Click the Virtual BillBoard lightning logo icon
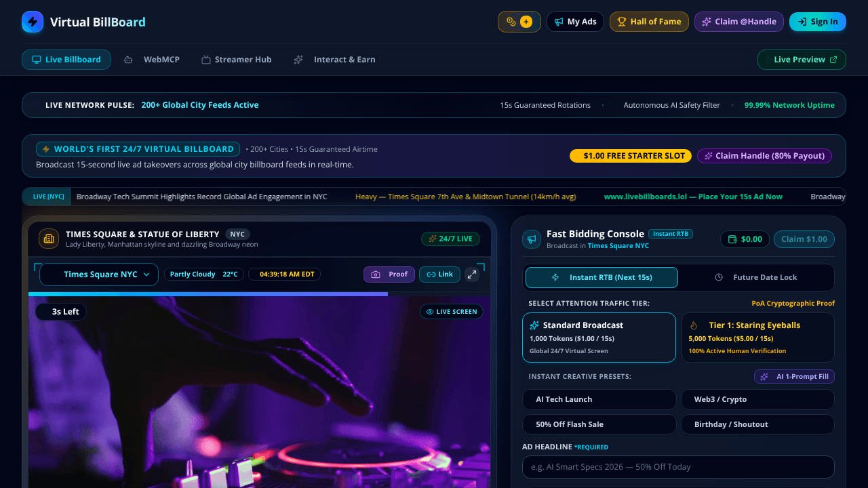Viewport: 868px width, 488px height. point(33,22)
